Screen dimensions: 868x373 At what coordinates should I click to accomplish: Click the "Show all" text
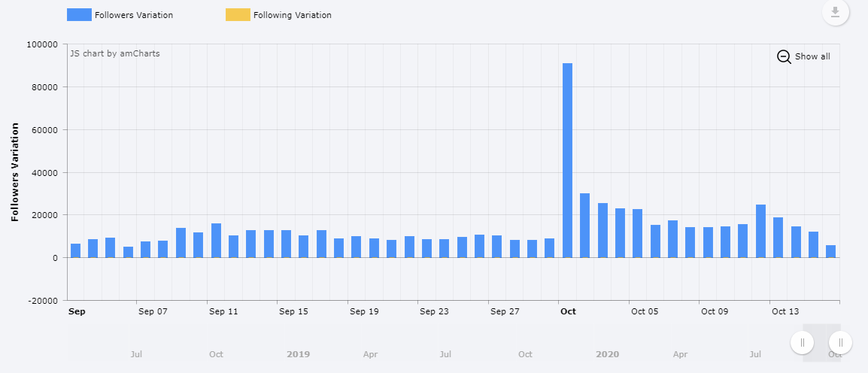click(x=812, y=56)
